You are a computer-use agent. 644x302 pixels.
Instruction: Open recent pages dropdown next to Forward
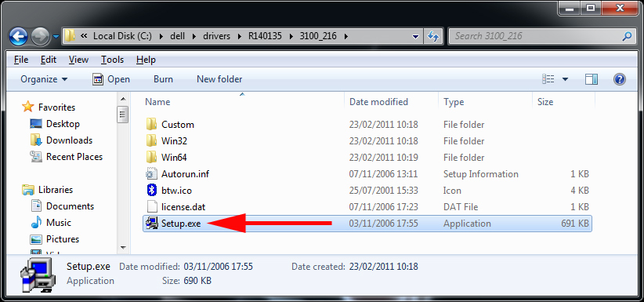click(x=56, y=37)
